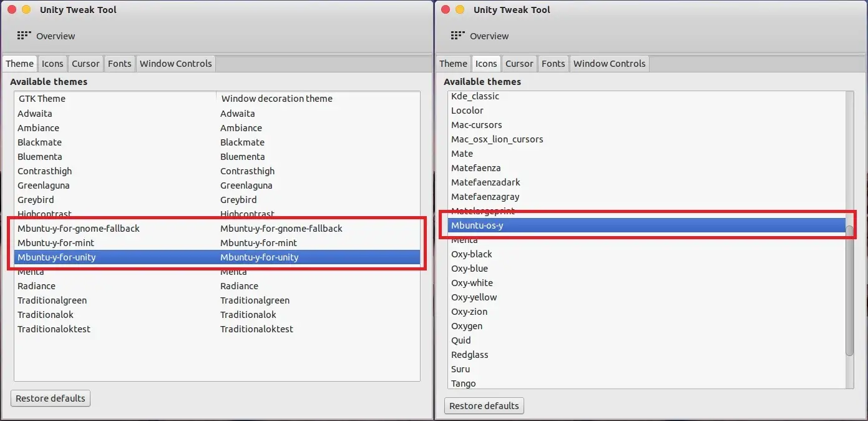Open Window Controls tab in left window
The image size is (868, 421).
(175, 64)
